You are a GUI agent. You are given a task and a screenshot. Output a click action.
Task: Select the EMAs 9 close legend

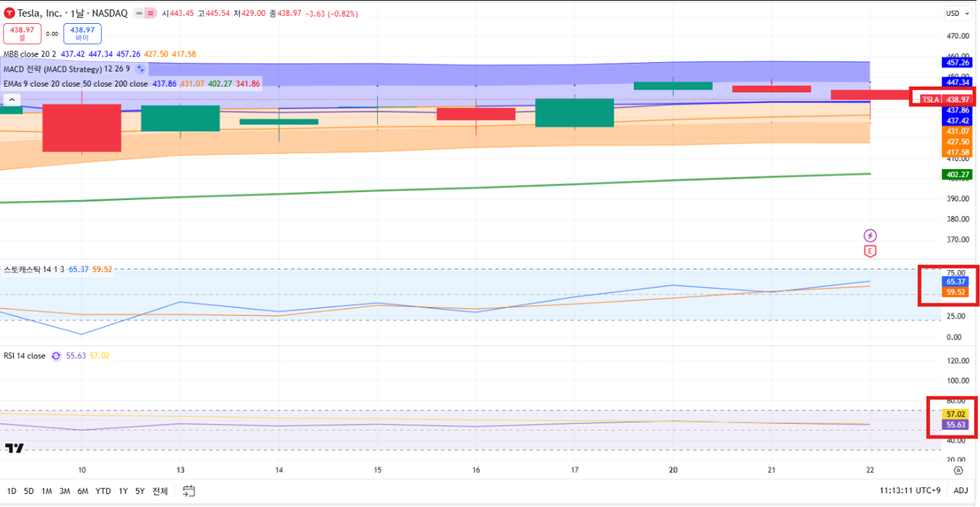(75, 84)
